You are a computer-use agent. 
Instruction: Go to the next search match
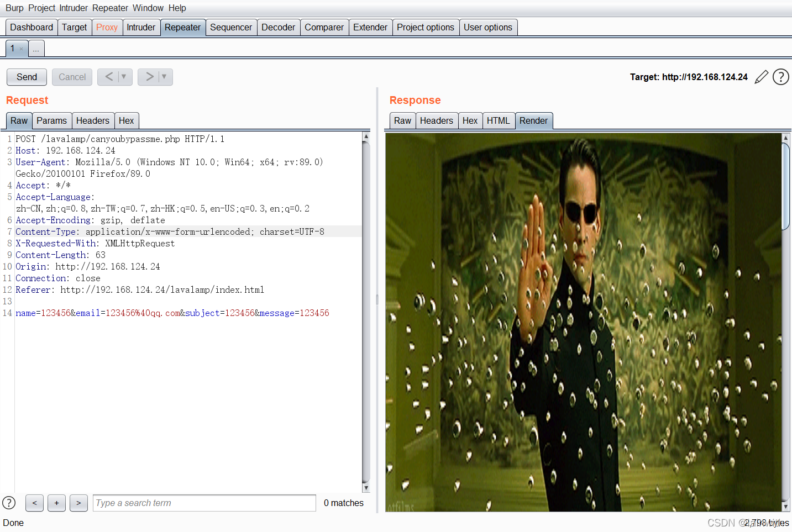(78, 503)
